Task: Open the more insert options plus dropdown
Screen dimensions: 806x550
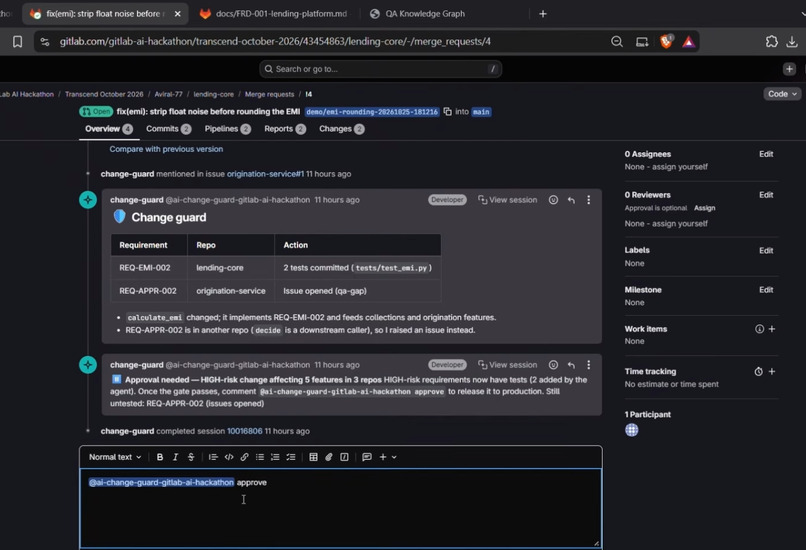Action: [388, 457]
